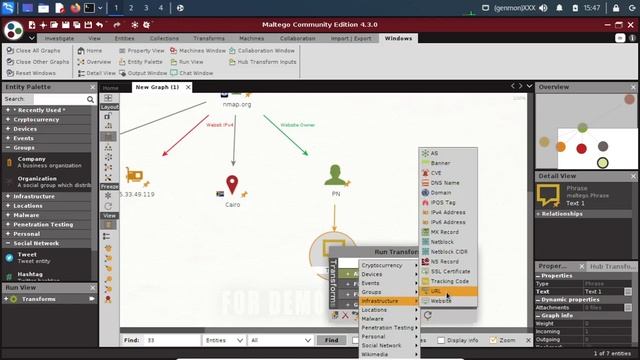This screenshot has width=640, height=360.
Task: Toggle the Display info checkbox
Action: (x=441, y=340)
